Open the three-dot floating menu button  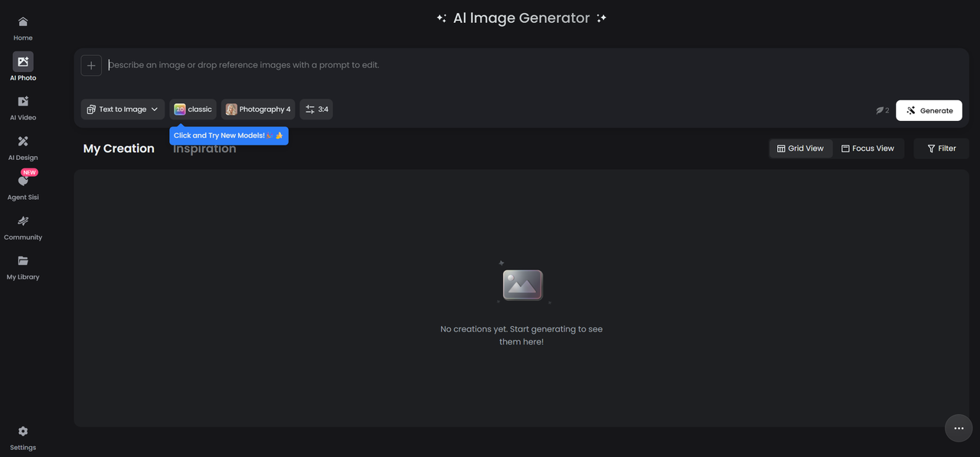(x=959, y=429)
